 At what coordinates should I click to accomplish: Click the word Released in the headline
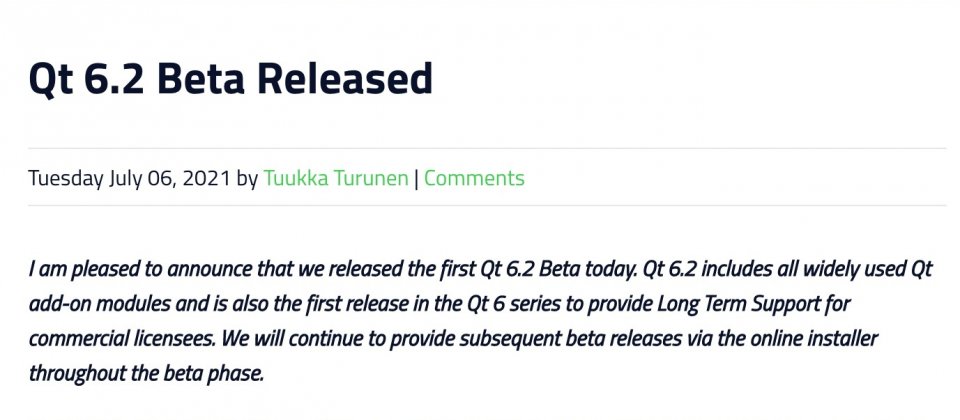click(345, 79)
